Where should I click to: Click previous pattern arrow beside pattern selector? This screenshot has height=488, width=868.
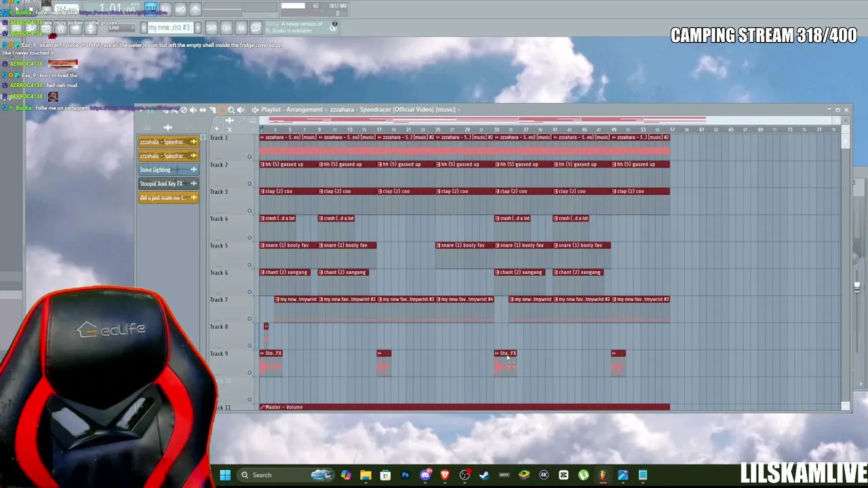point(143,28)
